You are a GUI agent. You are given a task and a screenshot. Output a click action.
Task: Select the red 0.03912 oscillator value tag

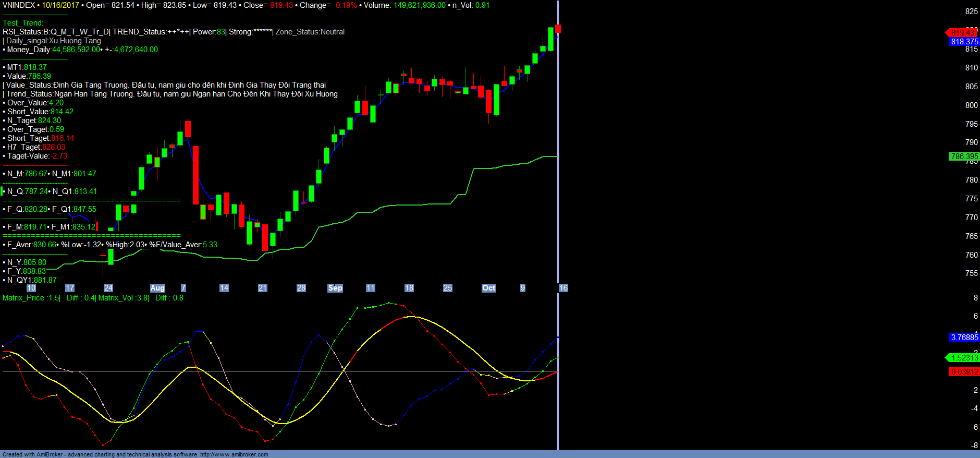pyautogui.click(x=964, y=372)
